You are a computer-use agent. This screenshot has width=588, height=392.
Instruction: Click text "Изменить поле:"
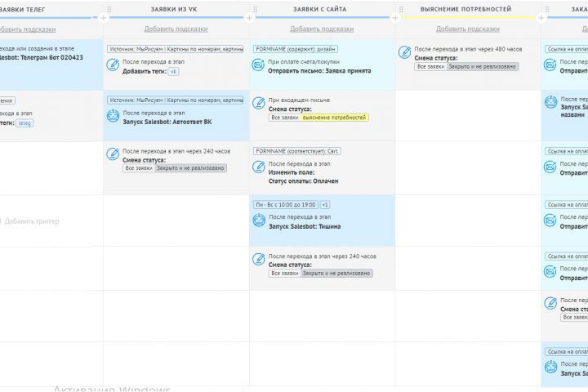tap(292, 172)
